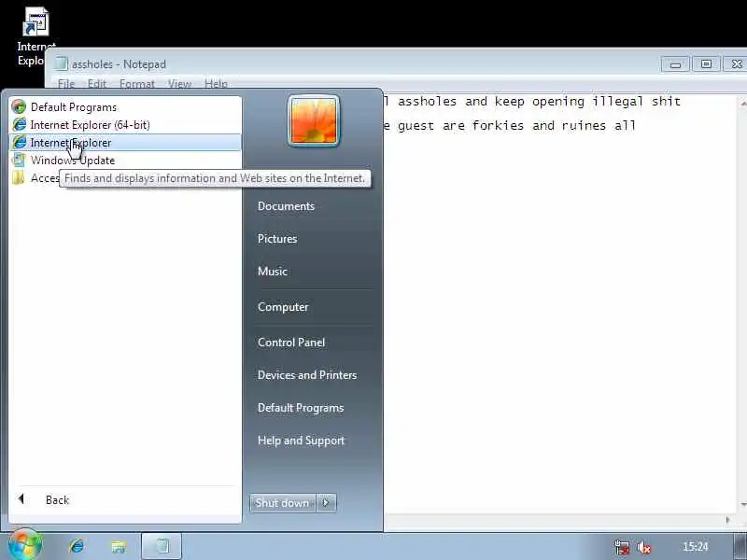Maximize the Notepad window
The width and height of the screenshot is (747, 560).
coord(706,64)
